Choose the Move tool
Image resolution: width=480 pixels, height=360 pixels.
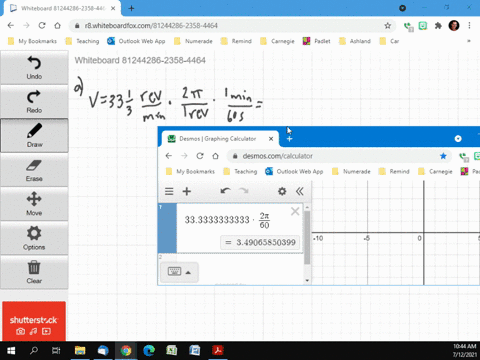[x=34, y=204]
